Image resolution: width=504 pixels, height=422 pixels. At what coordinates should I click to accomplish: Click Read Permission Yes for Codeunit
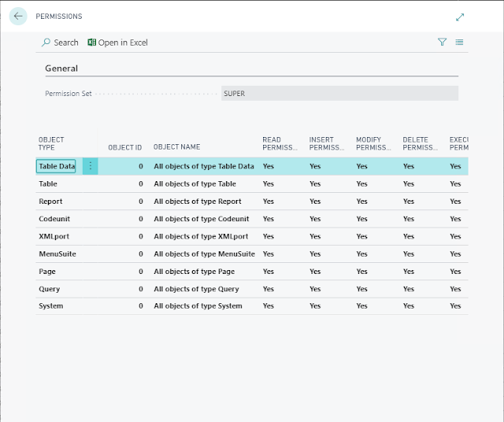269,219
